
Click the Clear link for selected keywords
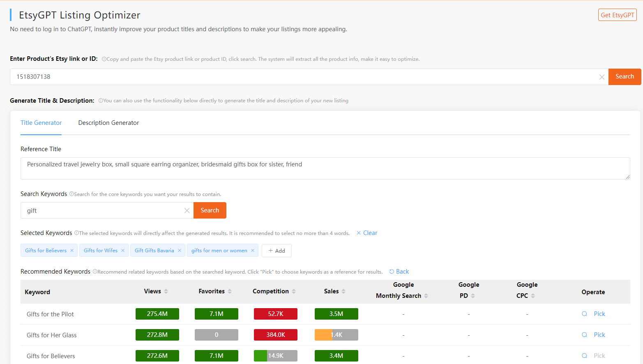click(366, 233)
